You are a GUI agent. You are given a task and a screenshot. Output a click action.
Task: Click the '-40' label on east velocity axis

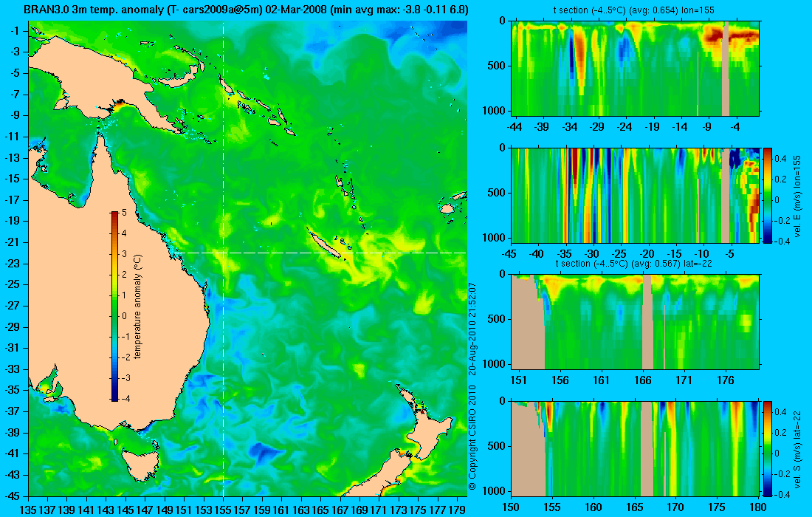pos(537,254)
